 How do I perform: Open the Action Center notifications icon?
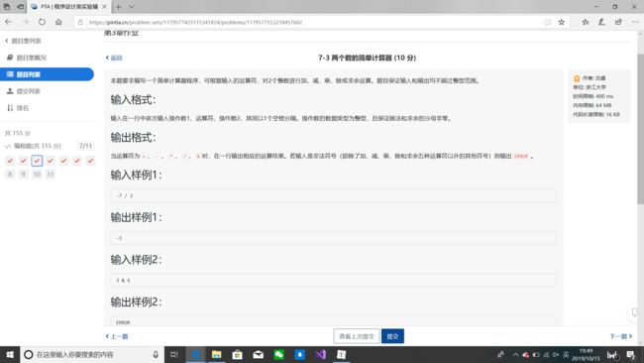[x=630, y=354]
